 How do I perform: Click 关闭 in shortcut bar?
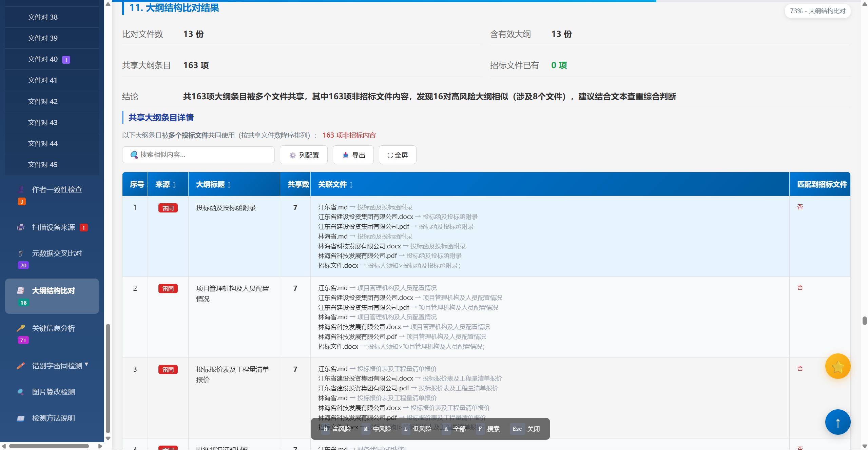(x=525, y=429)
